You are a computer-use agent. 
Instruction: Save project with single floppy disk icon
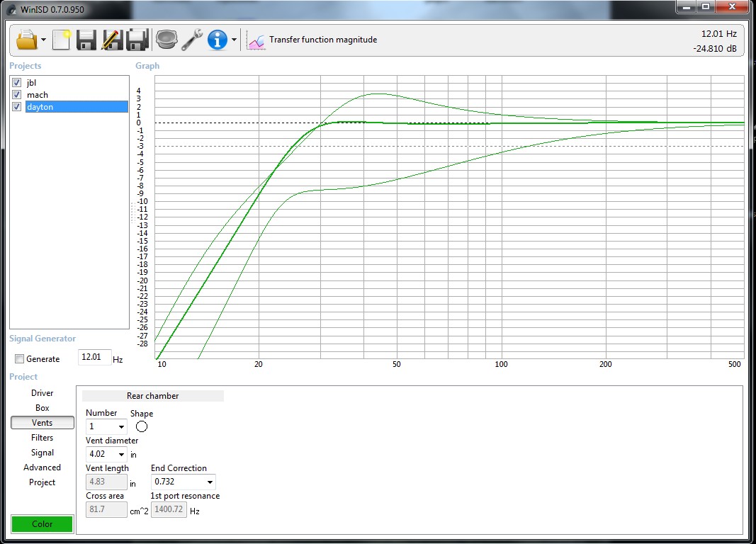tap(86, 40)
